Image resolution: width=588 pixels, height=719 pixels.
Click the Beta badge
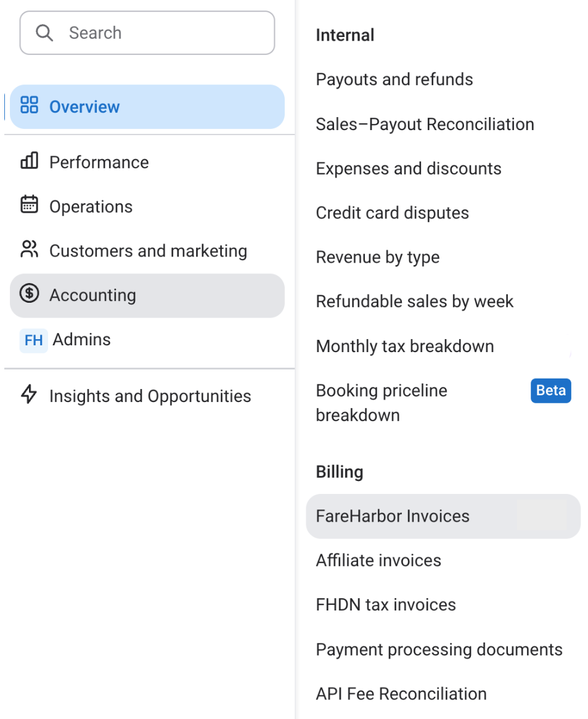551,391
